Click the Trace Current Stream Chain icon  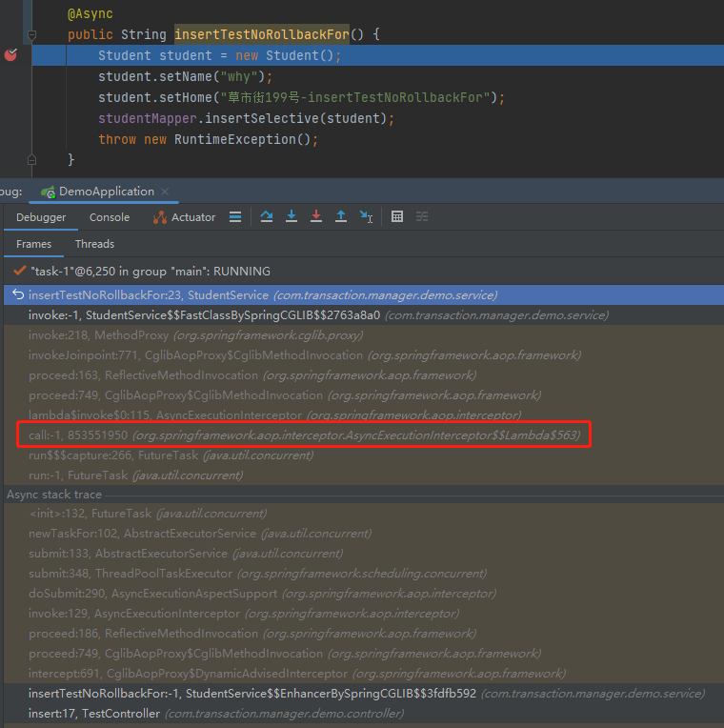click(422, 216)
